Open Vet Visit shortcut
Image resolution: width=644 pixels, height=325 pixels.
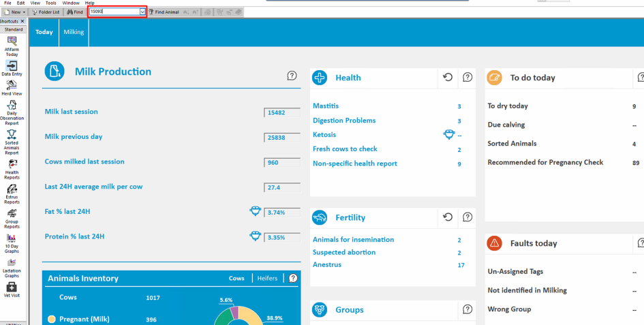[x=12, y=288]
